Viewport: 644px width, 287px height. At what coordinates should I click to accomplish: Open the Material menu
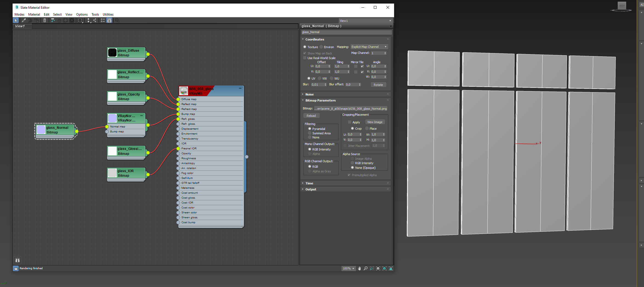click(x=34, y=15)
